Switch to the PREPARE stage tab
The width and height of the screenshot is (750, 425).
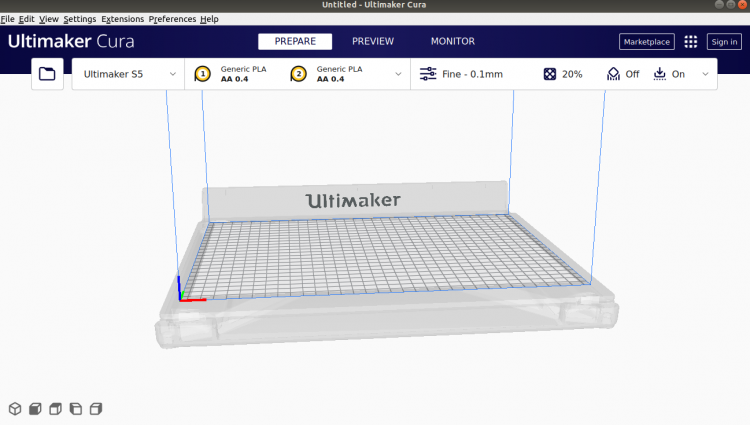(x=295, y=42)
